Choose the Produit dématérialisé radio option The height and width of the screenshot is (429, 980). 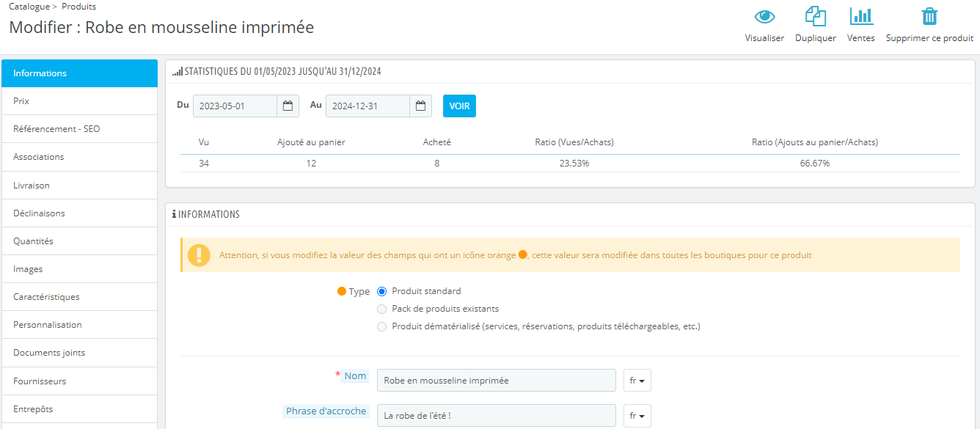[381, 326]
